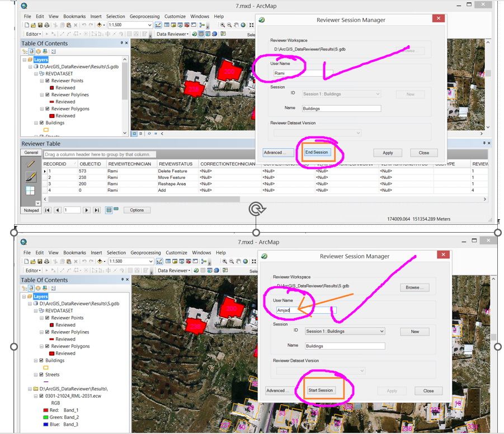
Task: Click the Start Session button
Action: click(x=321, y=390)
